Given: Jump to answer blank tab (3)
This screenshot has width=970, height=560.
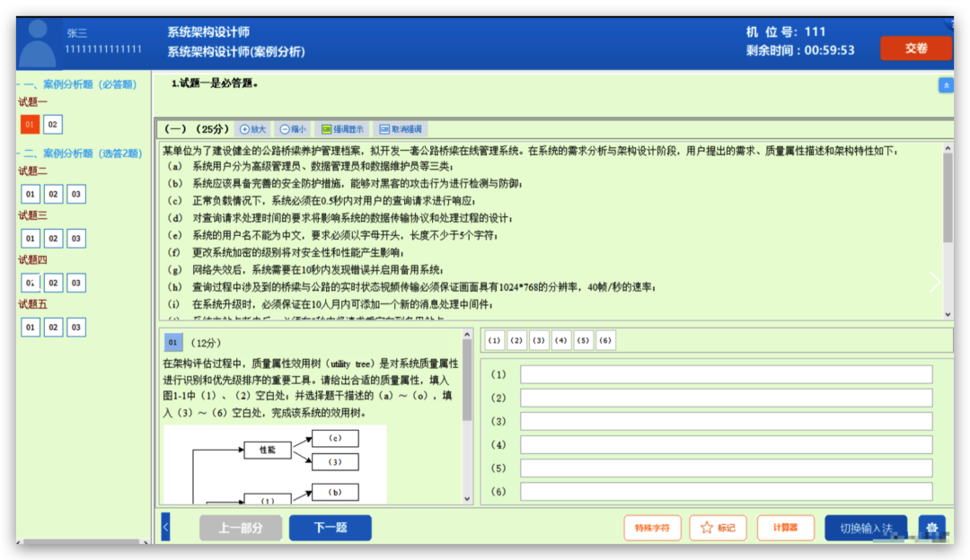Looking at the screenshot, I should coord(539,340).
